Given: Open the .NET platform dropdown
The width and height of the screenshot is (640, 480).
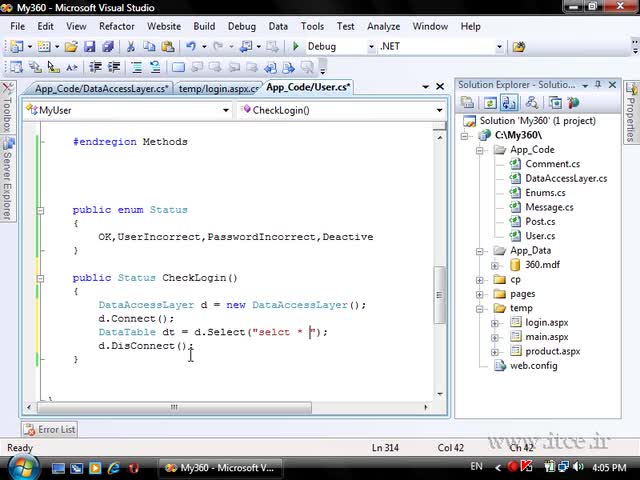Looking at the screenshot, I should 499,47.
